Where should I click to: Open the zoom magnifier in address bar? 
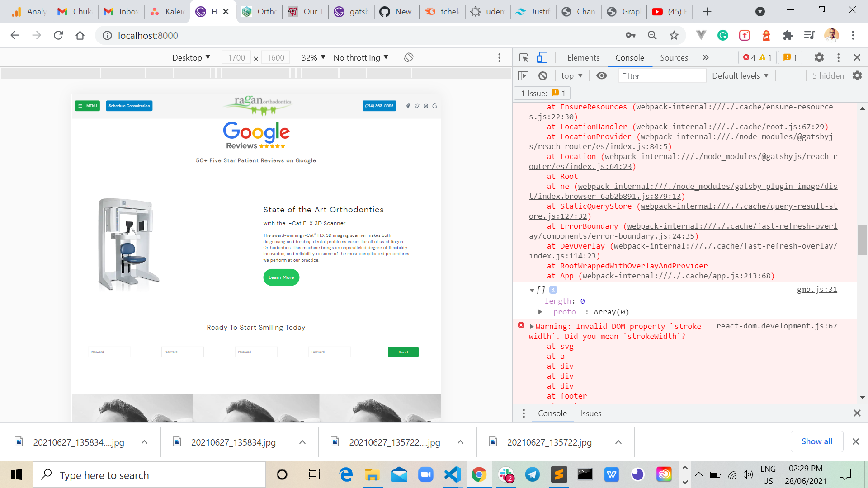652,35
